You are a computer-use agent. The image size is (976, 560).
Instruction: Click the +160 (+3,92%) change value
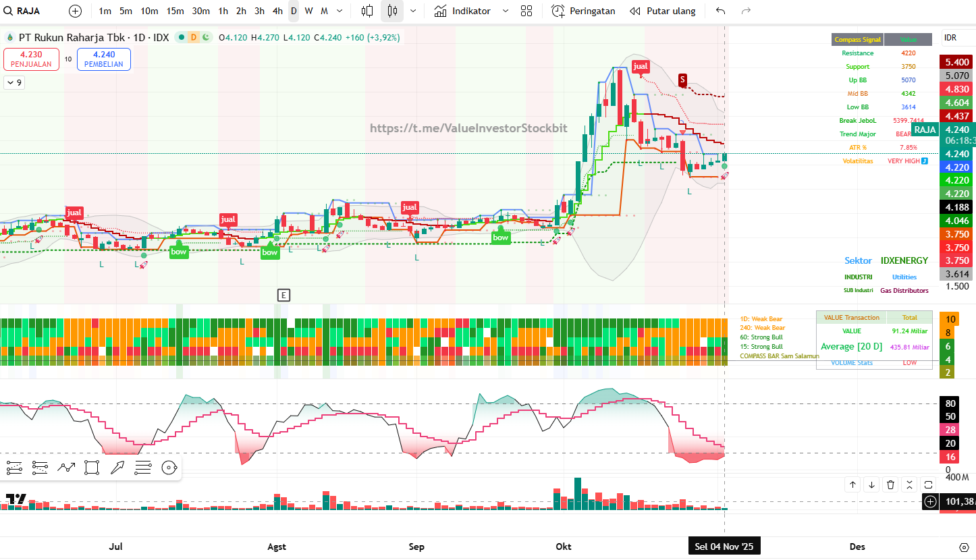point(373,37)
